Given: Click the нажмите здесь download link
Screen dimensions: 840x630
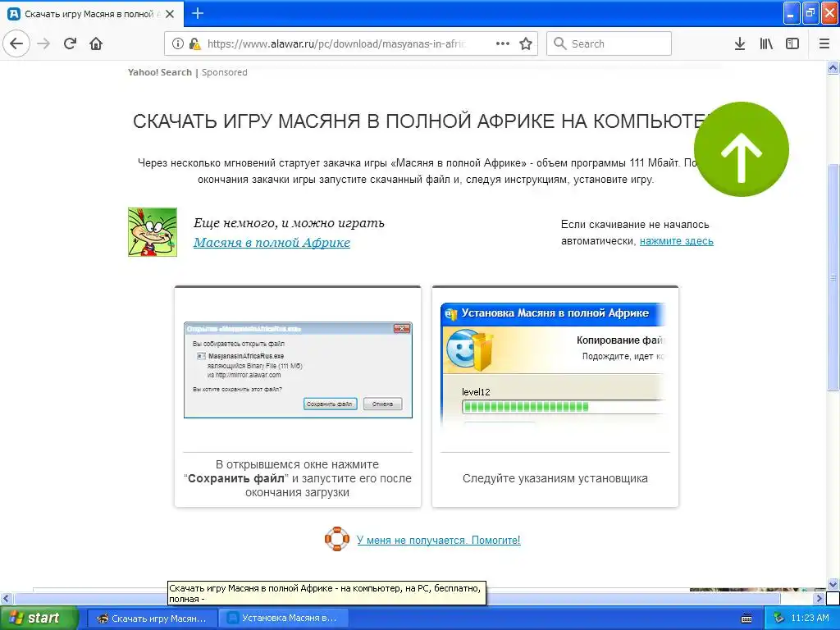Looking at the screenshot, I should (x=677, y=241).
